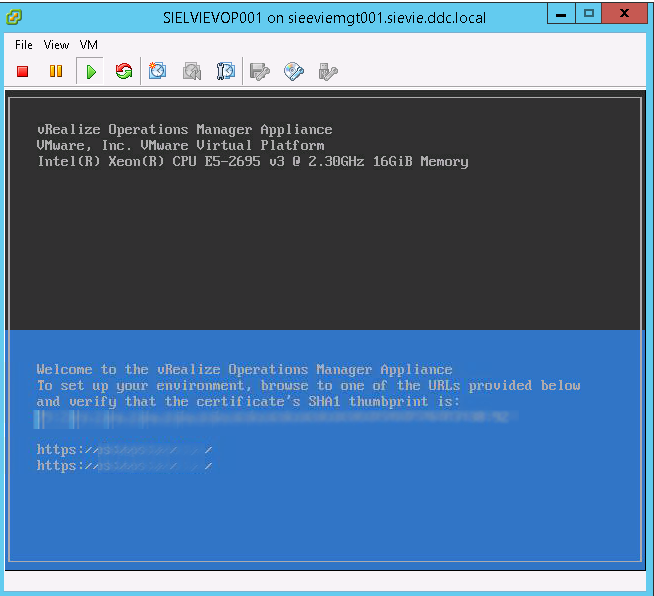The height and width of the screenshot is (596, 654).
Task: Close the SIELVIEVOP001 console window
Action: coord(627,13)
